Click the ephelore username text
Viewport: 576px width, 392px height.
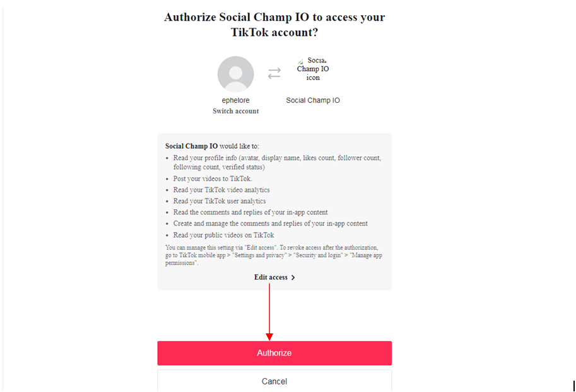[x=235, y=100]
